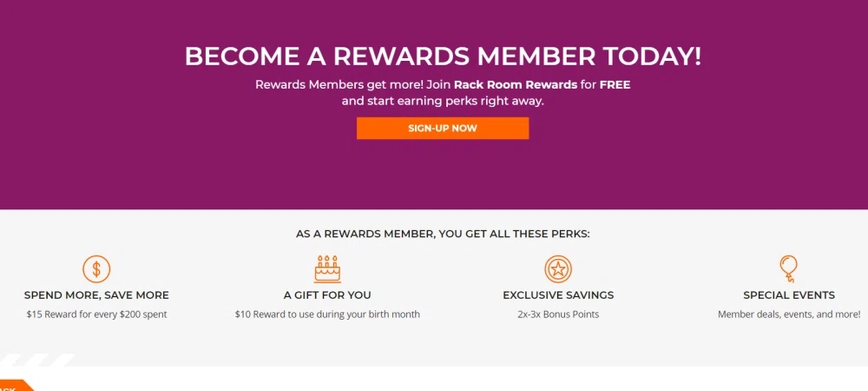Click the EXCLUSIVE SAVINGS heading
The height and width of the screenshot is (391, 868).
click(558, 295)
